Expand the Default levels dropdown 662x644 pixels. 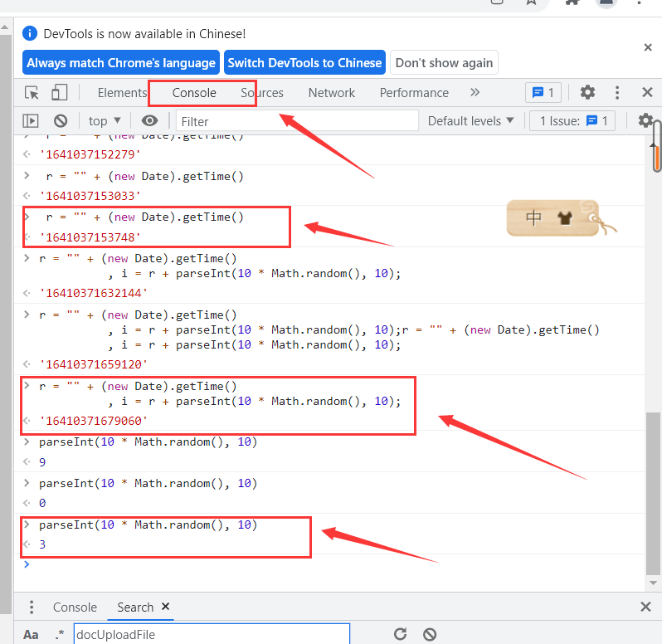pos(470,121)
